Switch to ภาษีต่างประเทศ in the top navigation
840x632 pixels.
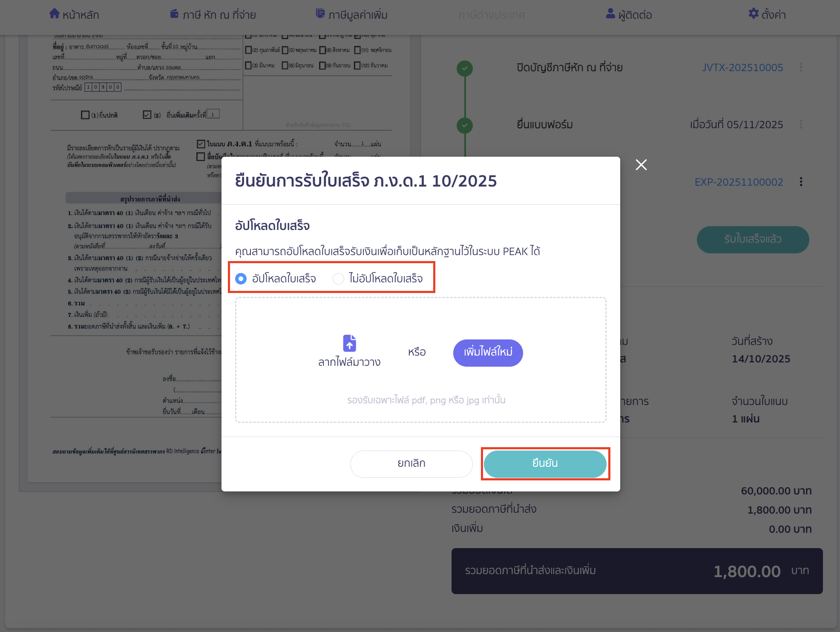[x=492, y=15]
